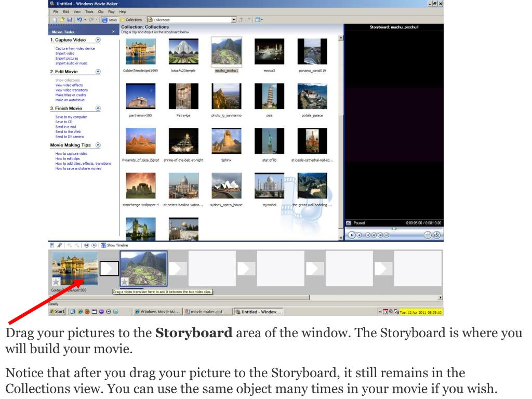Image resolution: width=532 pixels, height=399 pixels.
Task: Close the Movie Tasks pane
Action: point(113,32)
